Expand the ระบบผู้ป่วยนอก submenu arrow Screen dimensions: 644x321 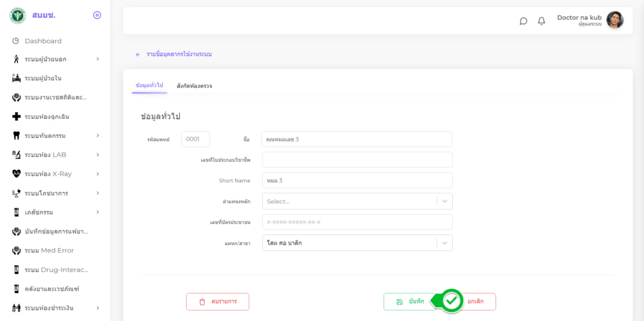[x=97, y=59]
